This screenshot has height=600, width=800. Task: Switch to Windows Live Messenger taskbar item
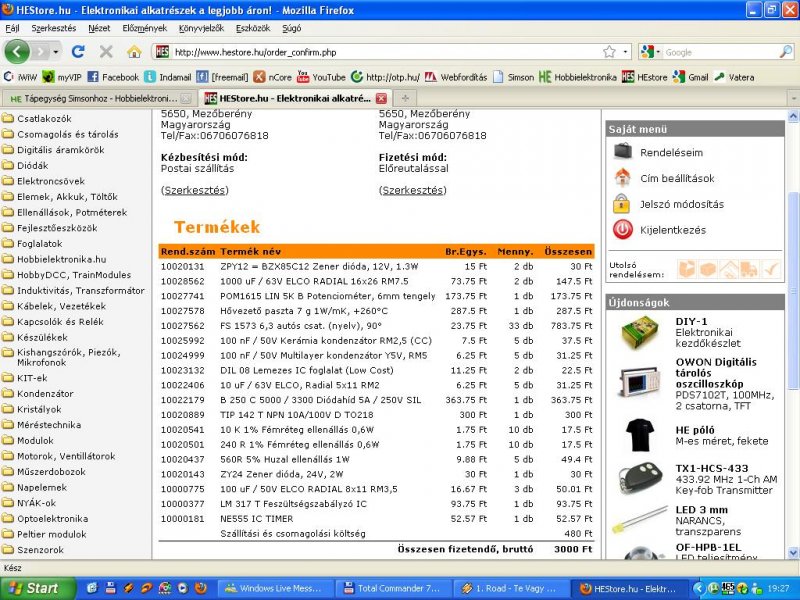(x=277, y=588)
